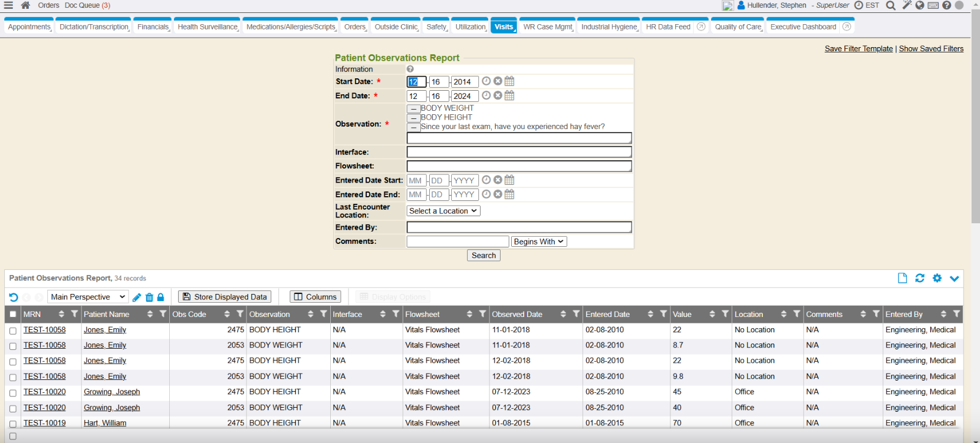
Task: Expand the Select a Location dropdown
Action: coord(443,211)
